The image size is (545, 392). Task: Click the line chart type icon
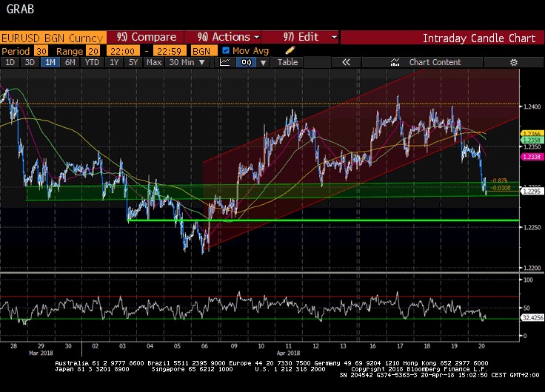(225, 63)
